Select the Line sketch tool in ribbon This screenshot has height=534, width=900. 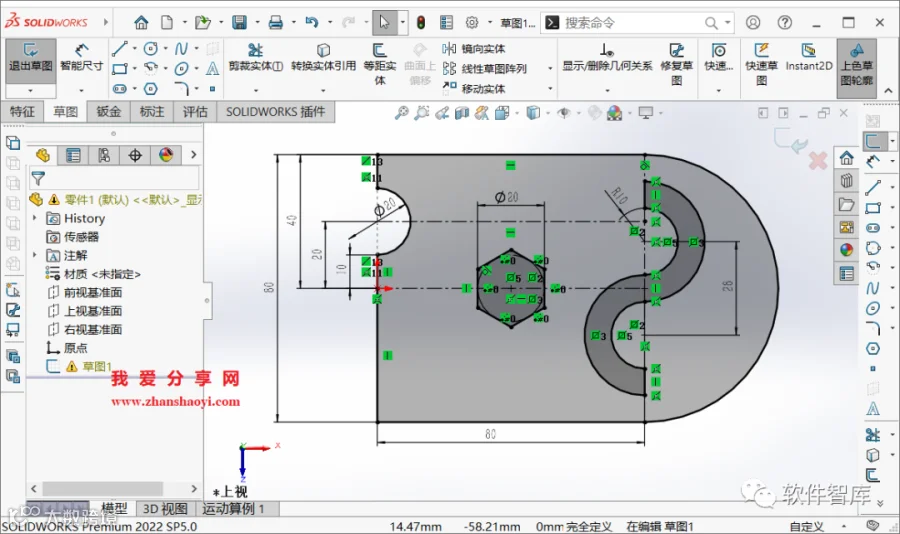tap(119, 49)
